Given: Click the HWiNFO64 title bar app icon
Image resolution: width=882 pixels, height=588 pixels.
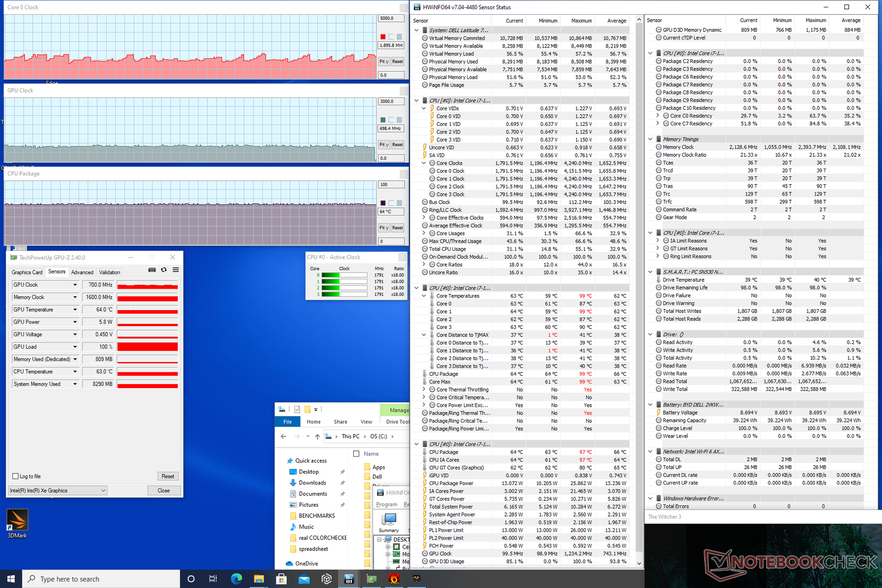Looking at the screenshot, I should click(417, 7).
